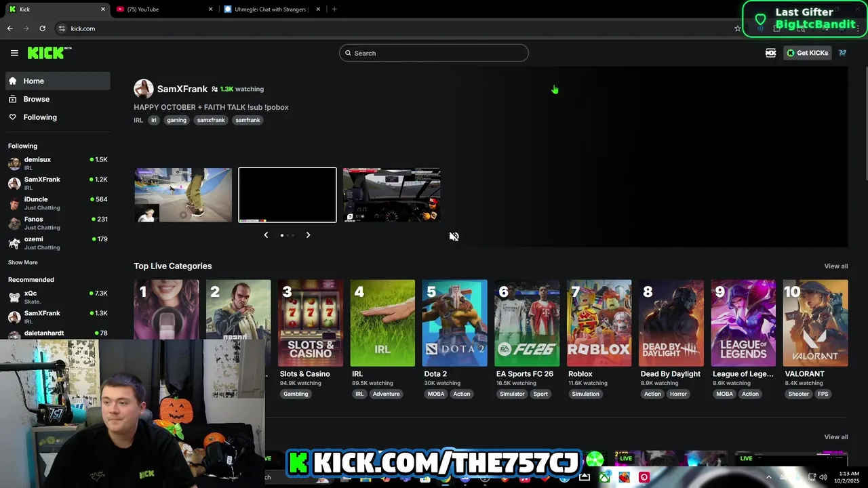The image size is (868, 488).
Task: Expand Following list with Show More
Action: pos(23,262)
